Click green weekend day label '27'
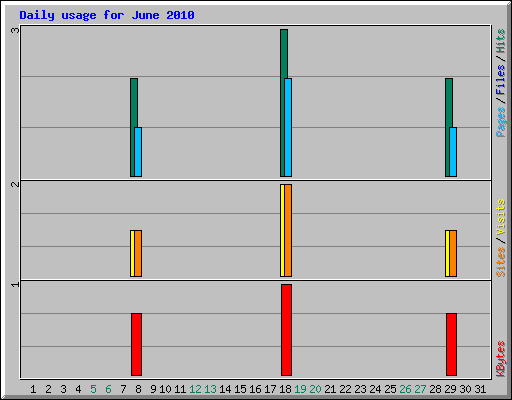 pos(420,389)
